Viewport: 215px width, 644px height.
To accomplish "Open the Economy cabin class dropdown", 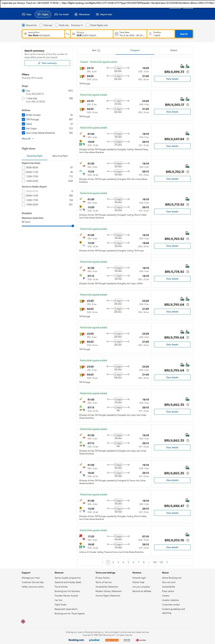I will pyautogui.click(x=77, y=25).
